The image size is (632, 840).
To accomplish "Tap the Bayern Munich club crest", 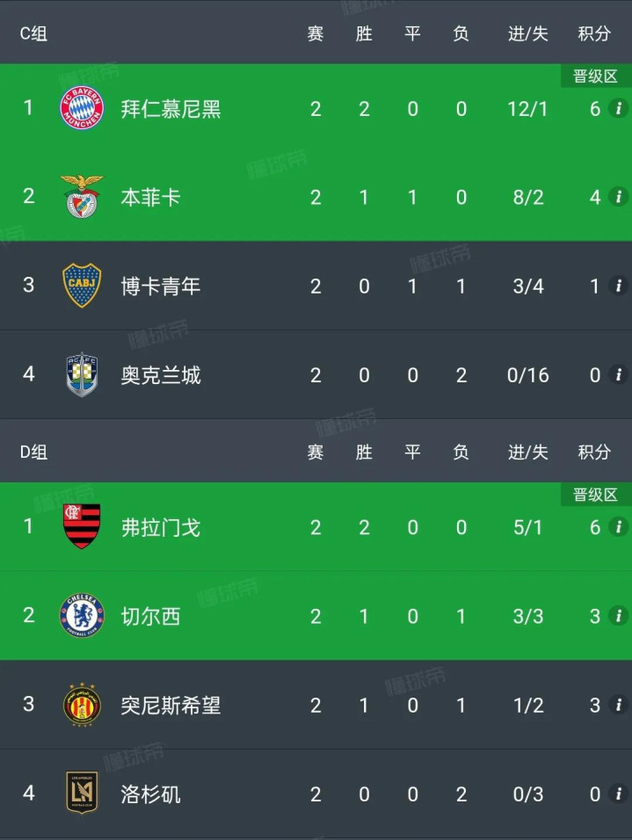I will [x=82, y=109].
